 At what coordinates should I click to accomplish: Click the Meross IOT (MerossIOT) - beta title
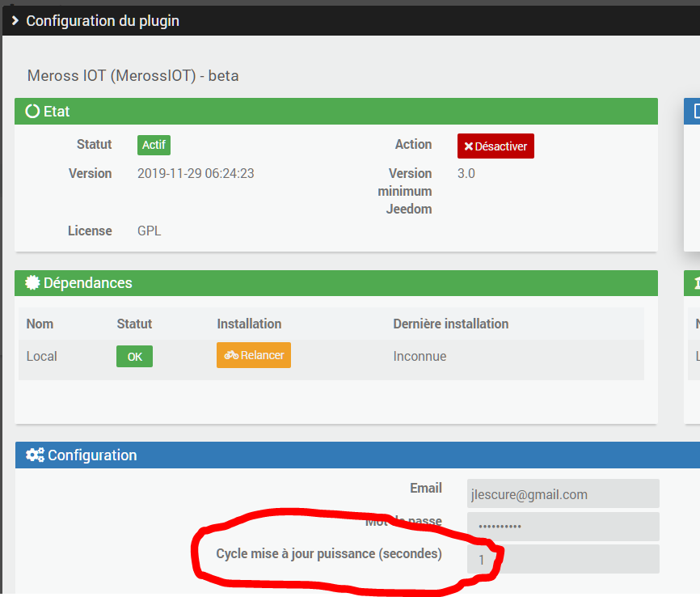click(x=133, y=76)
